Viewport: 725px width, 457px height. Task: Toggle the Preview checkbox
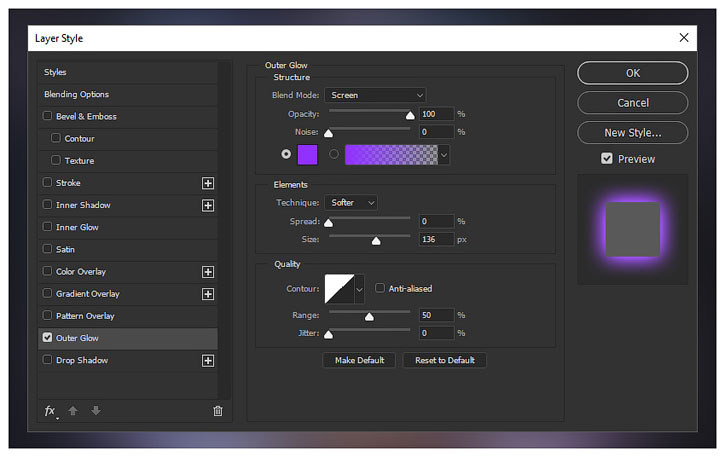point(607,159)
